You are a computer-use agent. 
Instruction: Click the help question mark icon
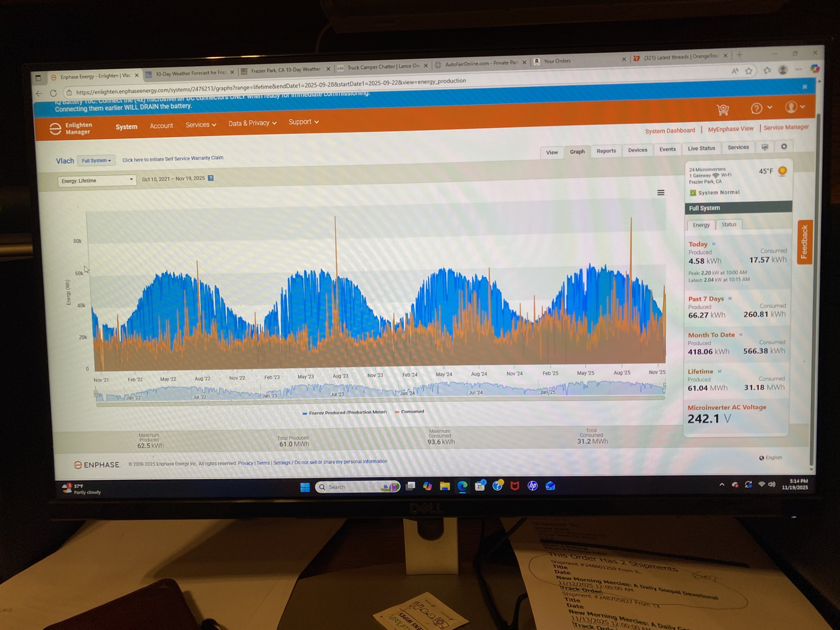[x=756, y=108]
